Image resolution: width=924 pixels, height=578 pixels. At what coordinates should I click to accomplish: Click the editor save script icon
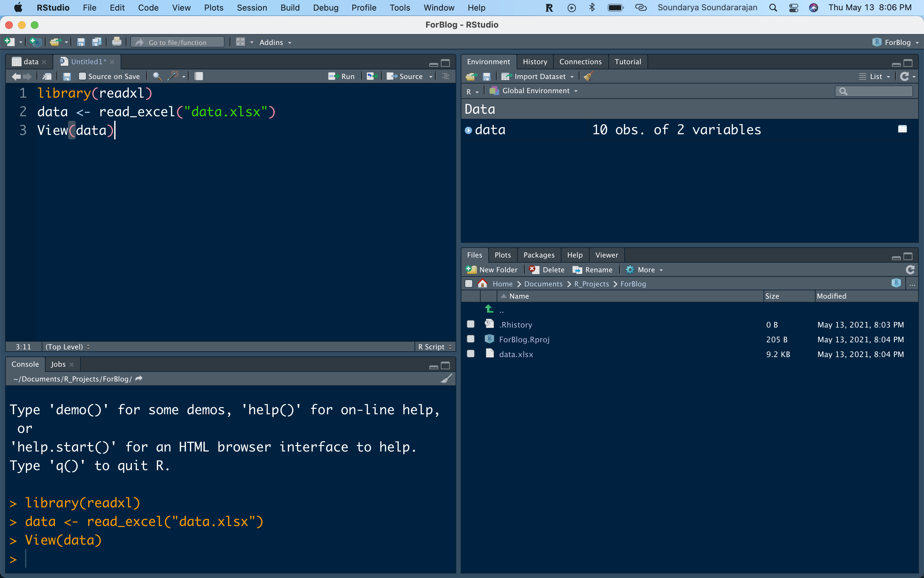click(x=67, y=76)
